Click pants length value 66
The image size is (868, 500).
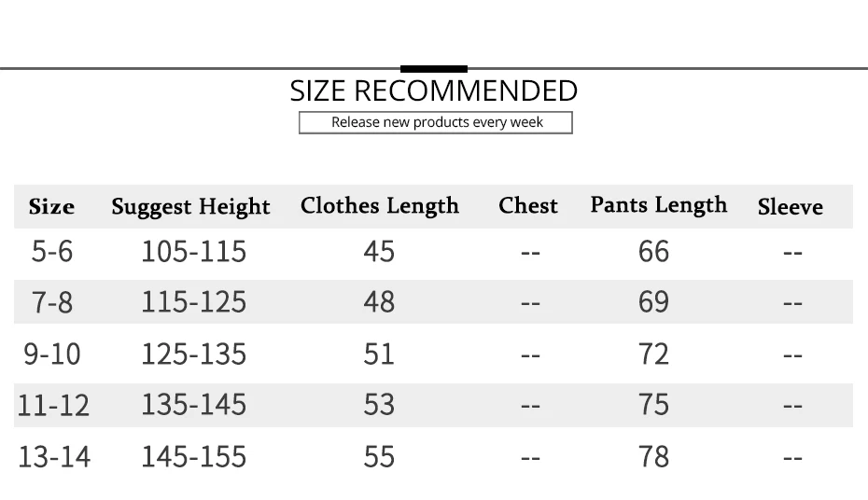653,252
